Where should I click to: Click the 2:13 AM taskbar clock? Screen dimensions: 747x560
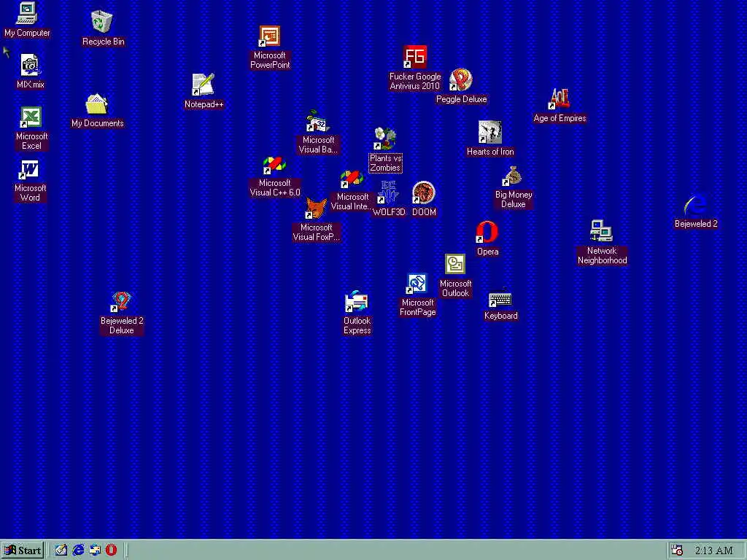click(x=713, y=551)
